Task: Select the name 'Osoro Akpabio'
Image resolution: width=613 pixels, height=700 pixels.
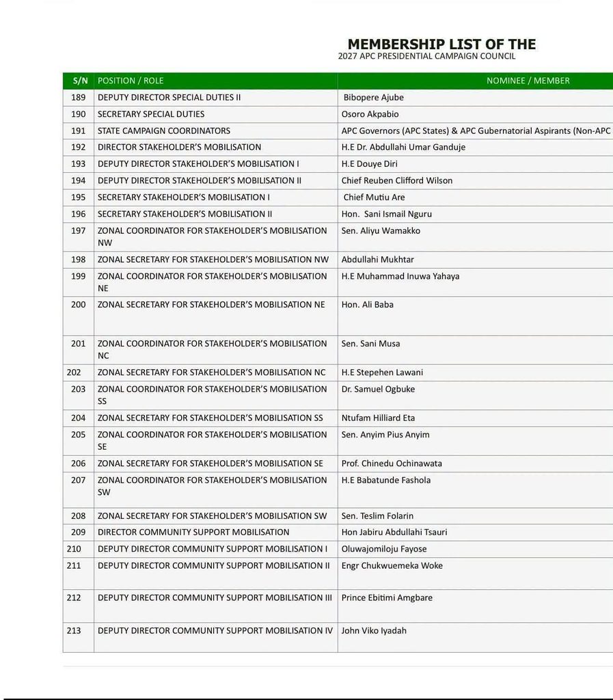Action: tap(370, 114)
